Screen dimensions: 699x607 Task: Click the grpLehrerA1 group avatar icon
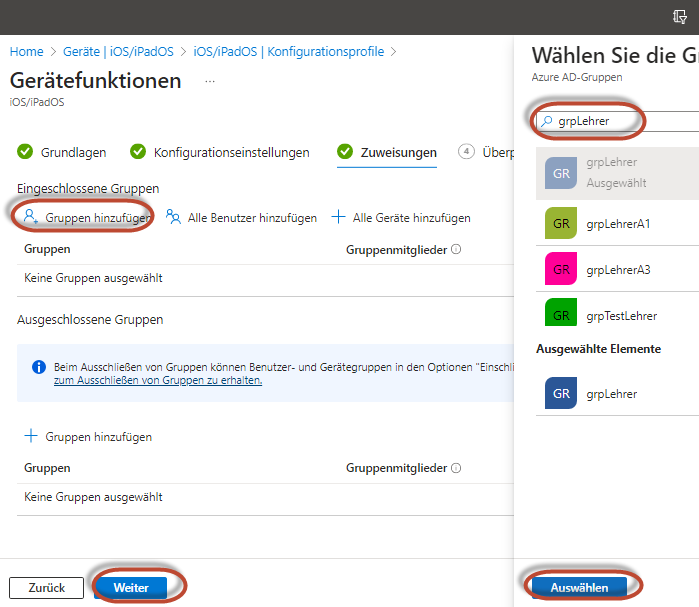561,223
